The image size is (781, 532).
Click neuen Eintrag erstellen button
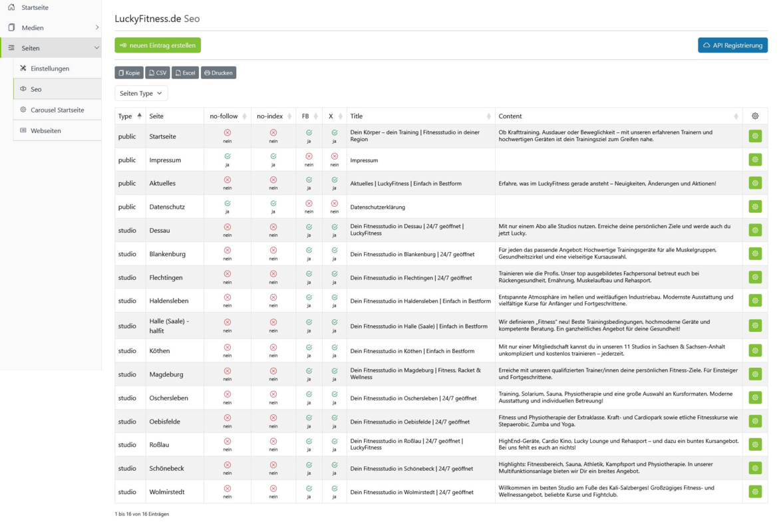(158, 45)
